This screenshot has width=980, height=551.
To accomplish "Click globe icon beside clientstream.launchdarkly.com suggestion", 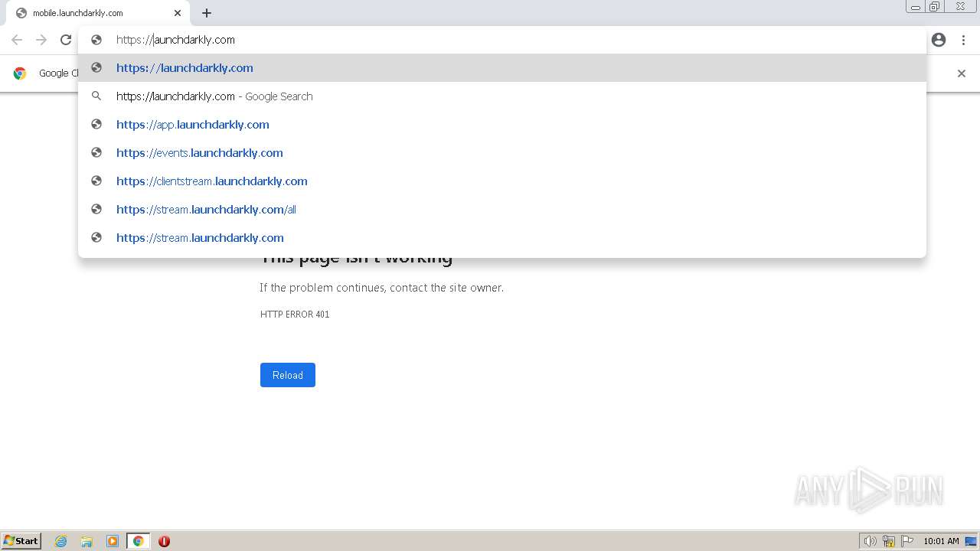I will click(96, 181).
